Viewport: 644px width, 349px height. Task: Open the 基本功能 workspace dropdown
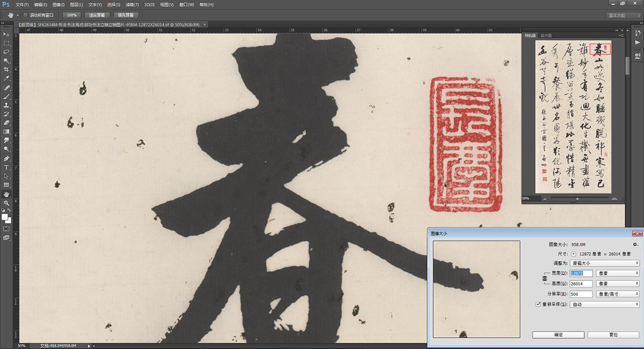(624, 15)
